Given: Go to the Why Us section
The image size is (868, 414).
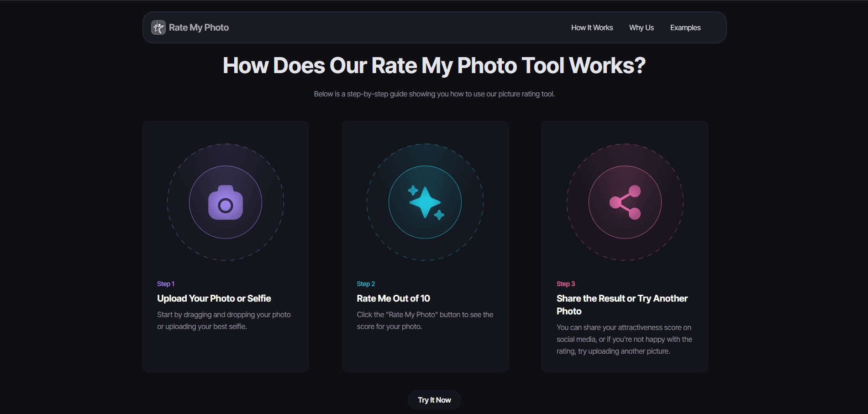Looking at the screenshot, I should [x=641, y=28].
